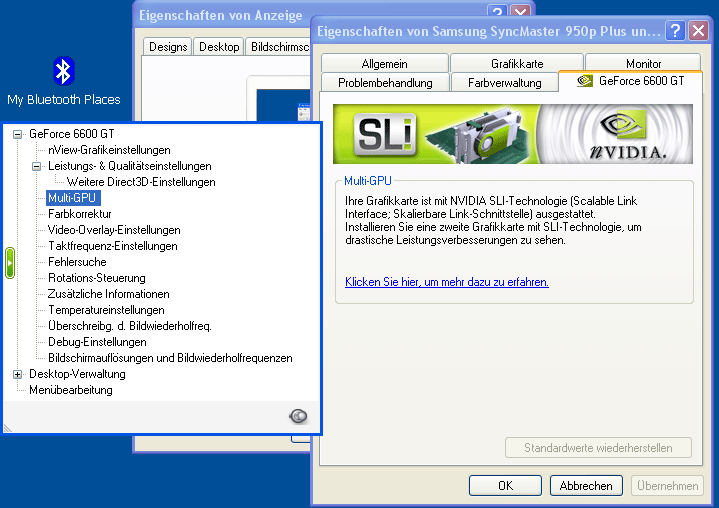Confirm with the OK button

point(505,486)
